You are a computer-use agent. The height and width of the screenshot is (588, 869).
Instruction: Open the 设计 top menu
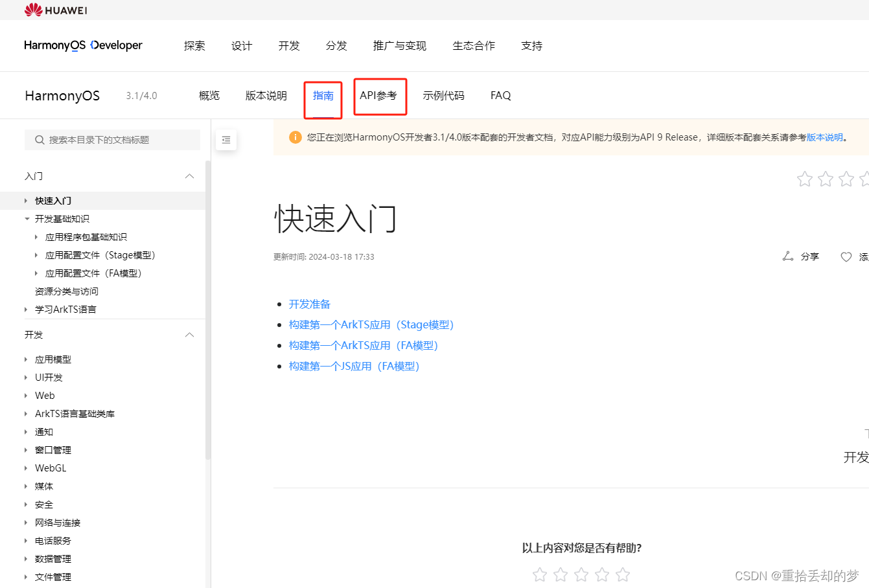click(x=242, y=45)
